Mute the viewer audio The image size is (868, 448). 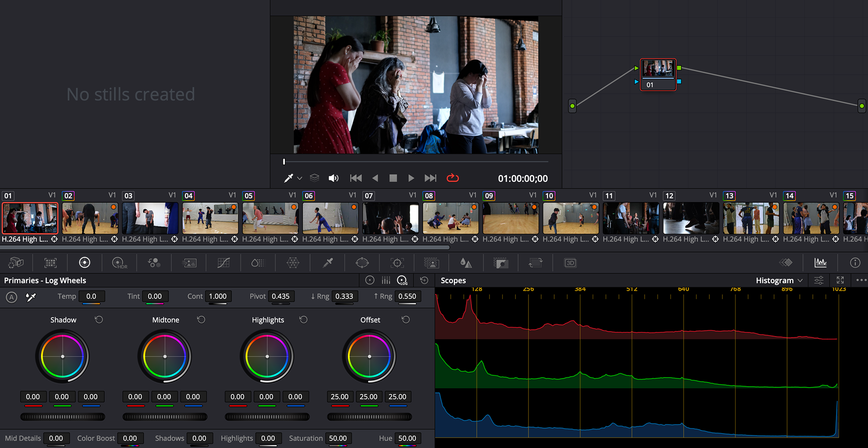334,178
